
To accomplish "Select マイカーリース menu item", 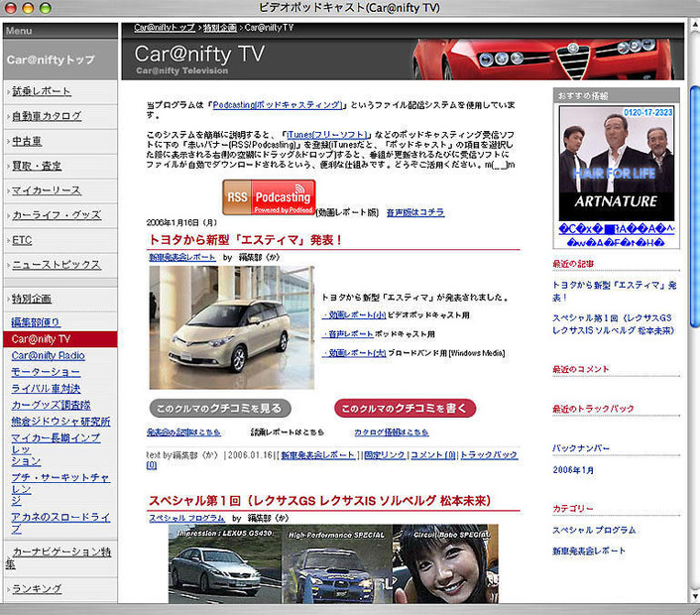I will (x=47, y=190).
